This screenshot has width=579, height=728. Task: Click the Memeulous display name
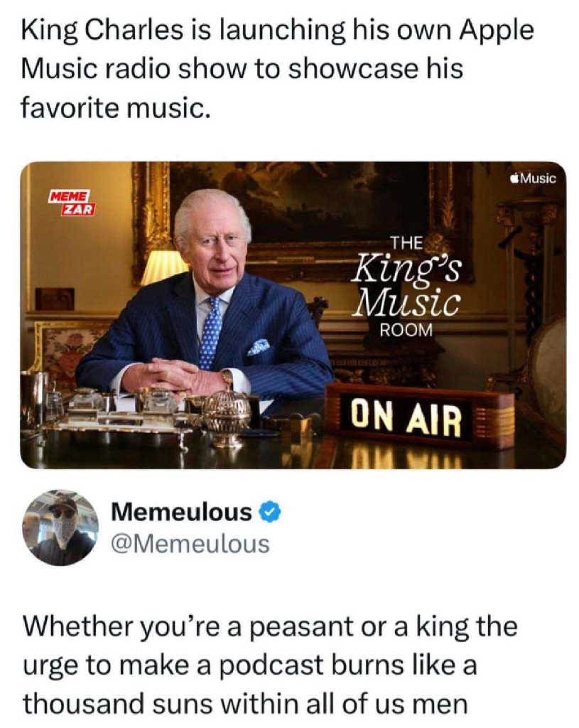click(181, 512)
